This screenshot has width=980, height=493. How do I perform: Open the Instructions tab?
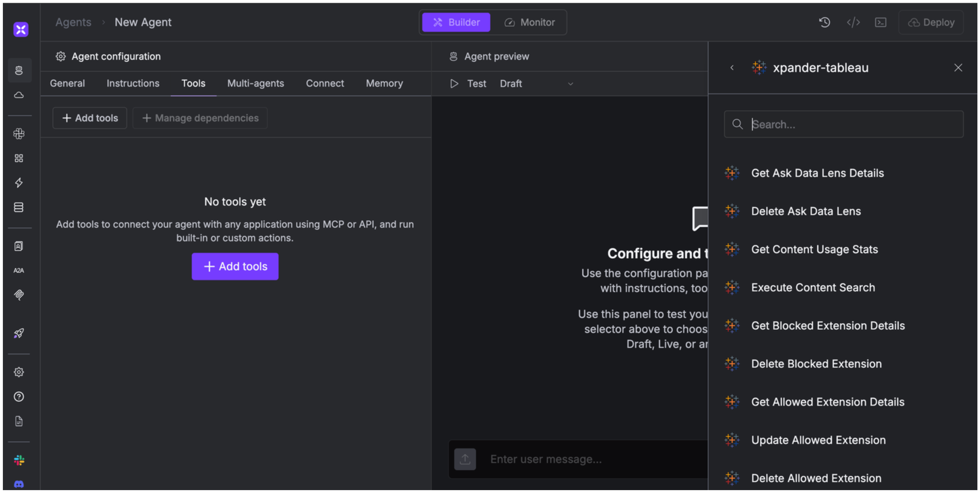tap(133, 83)
